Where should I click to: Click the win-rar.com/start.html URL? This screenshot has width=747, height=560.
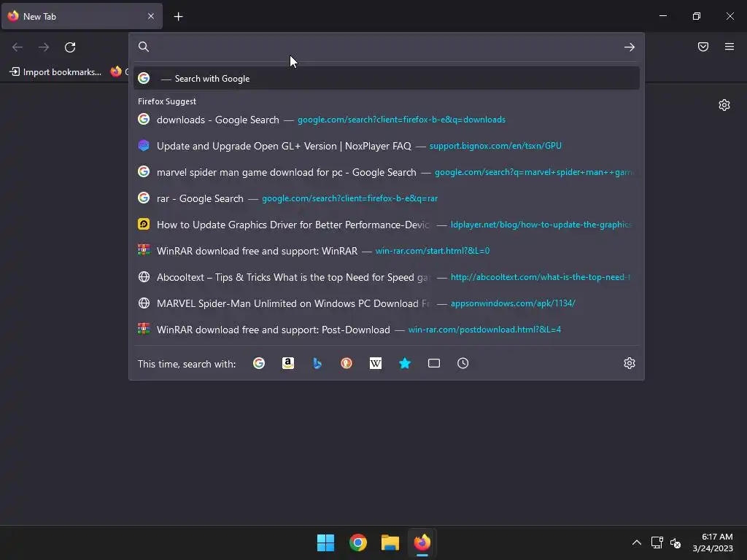pyautogui.click(x=433, y=251)
